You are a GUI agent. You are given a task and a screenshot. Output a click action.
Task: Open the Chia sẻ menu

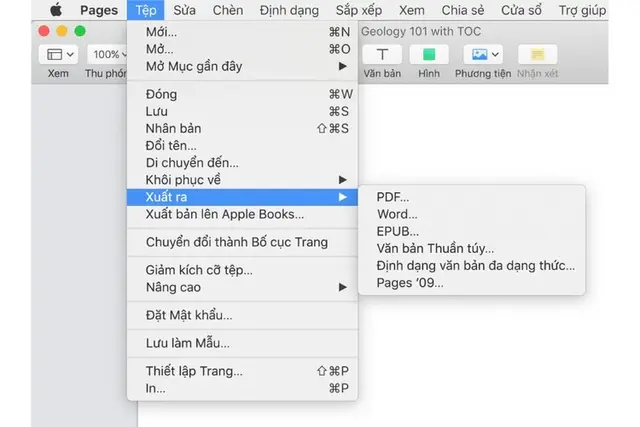pyautogui.click(x=462, y=10)
